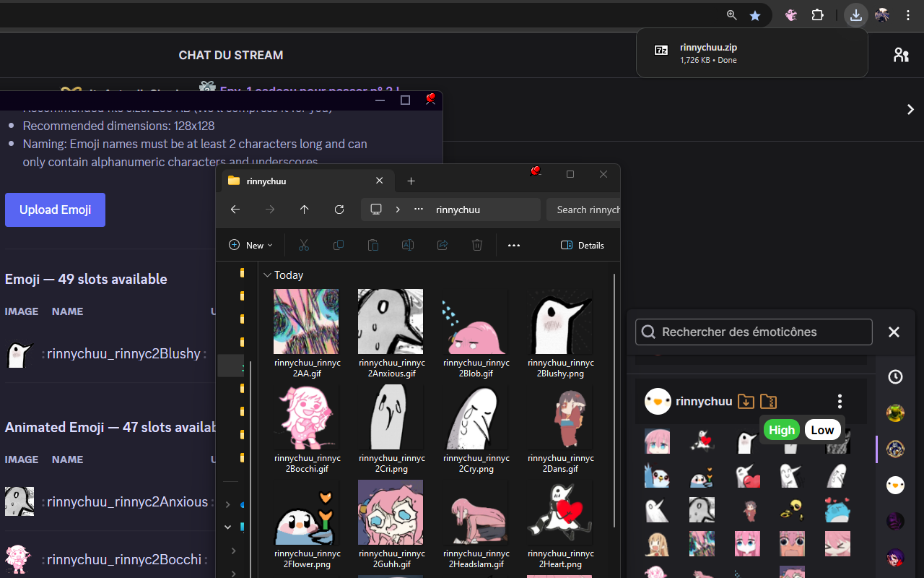This screenshot has height=578, width=924.
Task: Click the Share icon in Explorer toolbar
Action: point(443,245)
